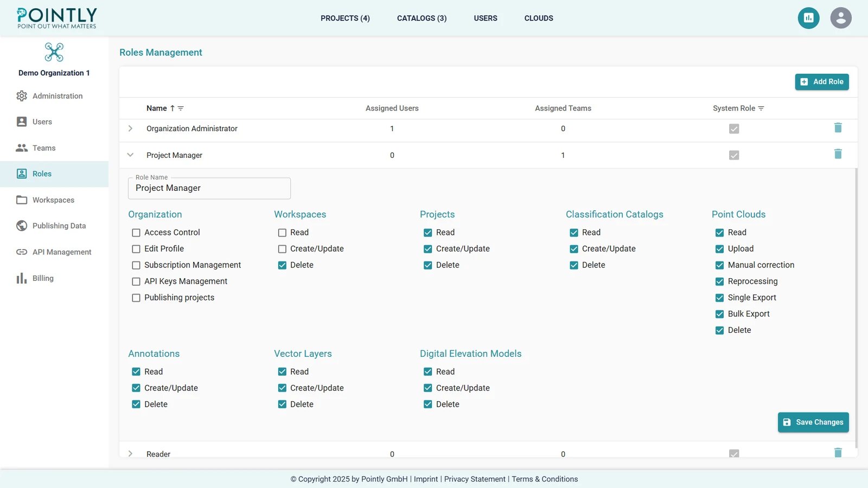Open the PROJECTS (4) tab
The width and height of the screenshot is (868, 488).
345,18
